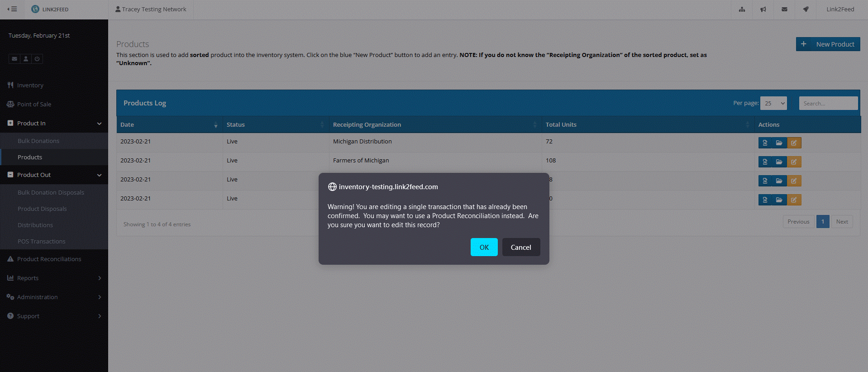This screenshot has width=868, height=372.
Task: Sort by Status column header
Action: tap(276, 124)
